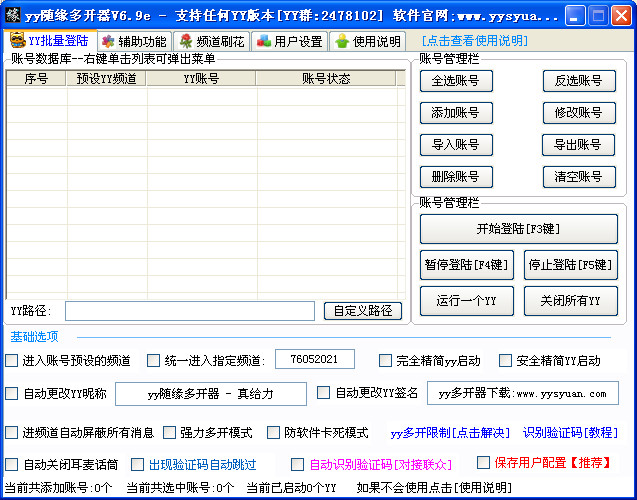Click the 预设YY频道 column header
Screen dimensions: 637x500
(x=106, y=79)
